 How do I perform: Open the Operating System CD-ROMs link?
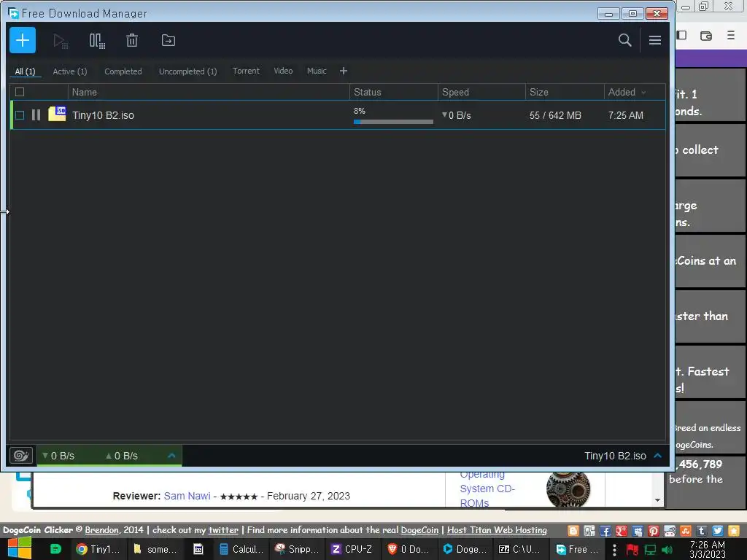487,489
